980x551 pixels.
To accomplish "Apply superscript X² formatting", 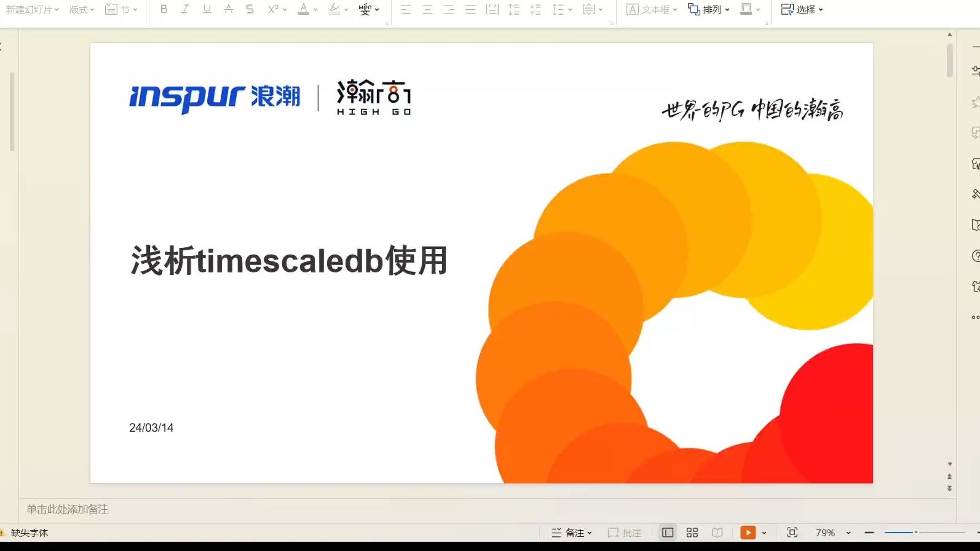I will point(273,9).
